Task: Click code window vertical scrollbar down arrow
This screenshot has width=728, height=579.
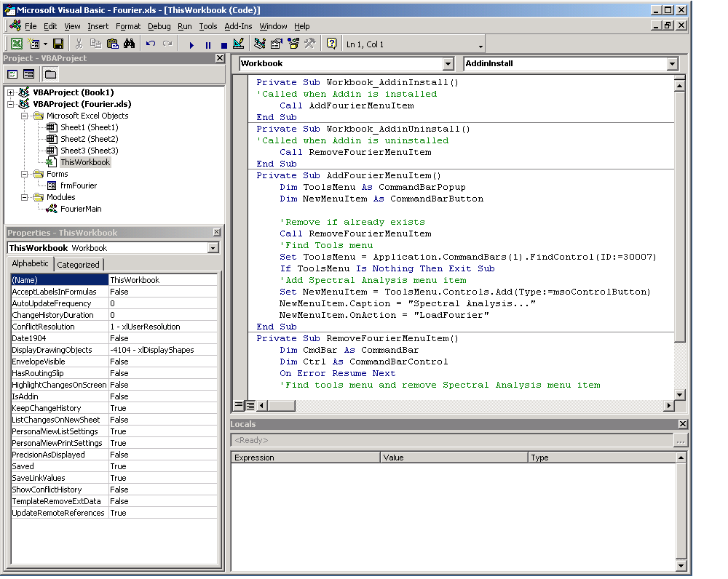Action: pyautogui.click(x=679, y=395)
